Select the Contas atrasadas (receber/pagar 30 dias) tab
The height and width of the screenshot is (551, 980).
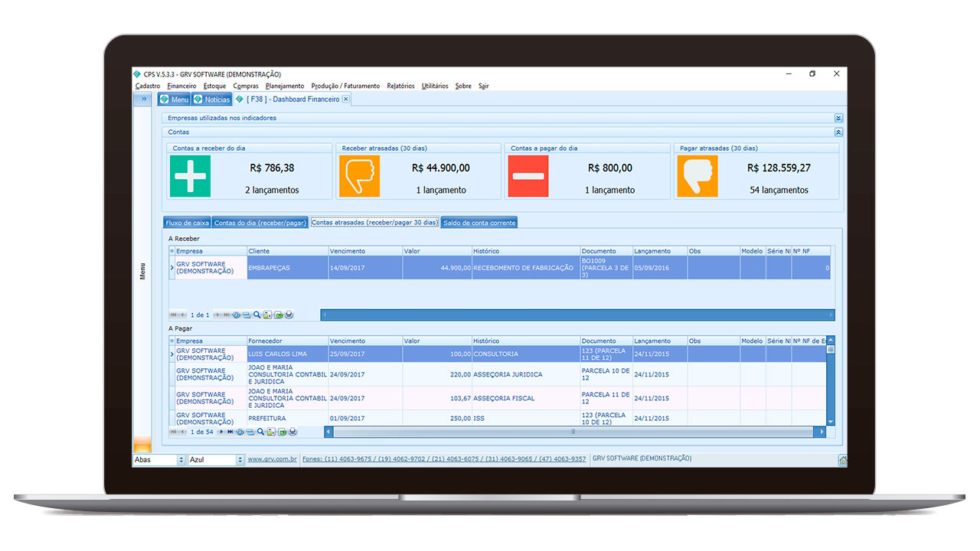[374, 223]
